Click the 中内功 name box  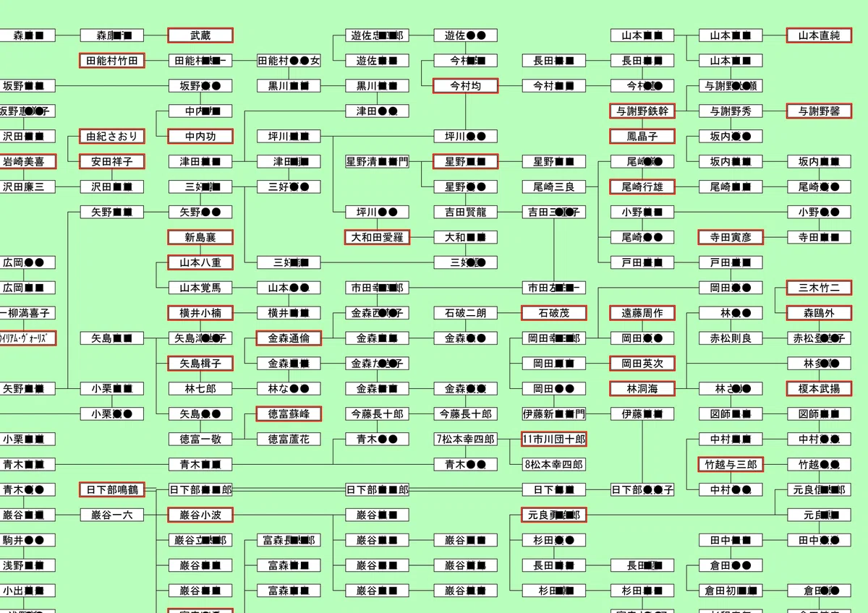pyautogui.click(x=200, y=136)
